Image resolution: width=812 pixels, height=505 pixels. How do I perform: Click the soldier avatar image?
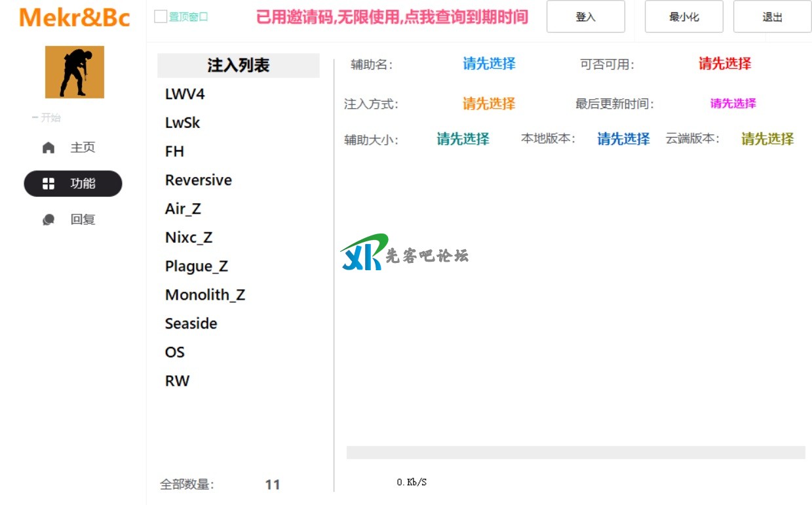[x=74, y=72]
